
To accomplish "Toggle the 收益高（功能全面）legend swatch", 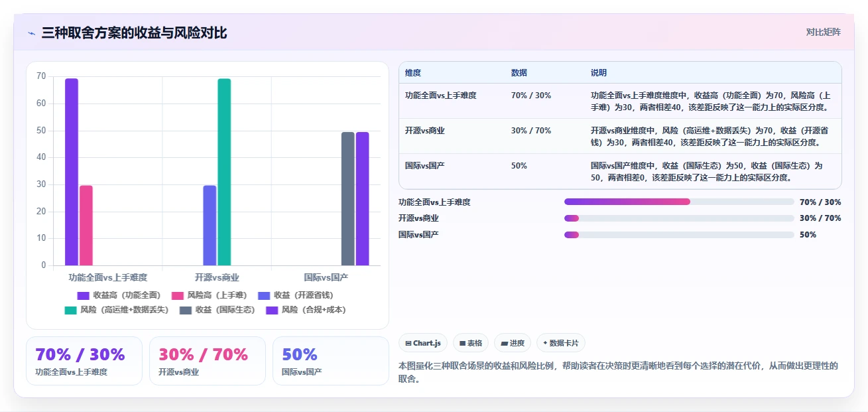I will [x=83, y=295].
